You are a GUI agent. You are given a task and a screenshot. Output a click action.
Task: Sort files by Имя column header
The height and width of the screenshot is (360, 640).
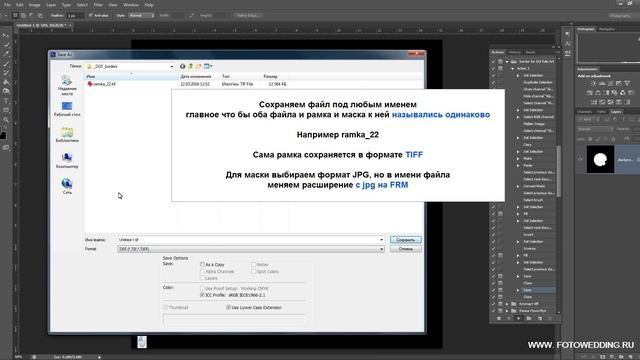tap(131, 76)
